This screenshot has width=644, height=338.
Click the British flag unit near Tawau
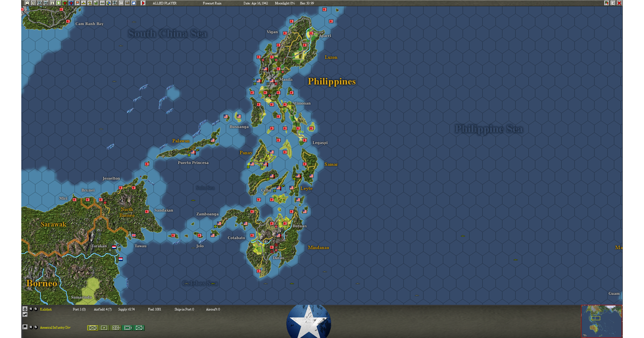[133, 235]
